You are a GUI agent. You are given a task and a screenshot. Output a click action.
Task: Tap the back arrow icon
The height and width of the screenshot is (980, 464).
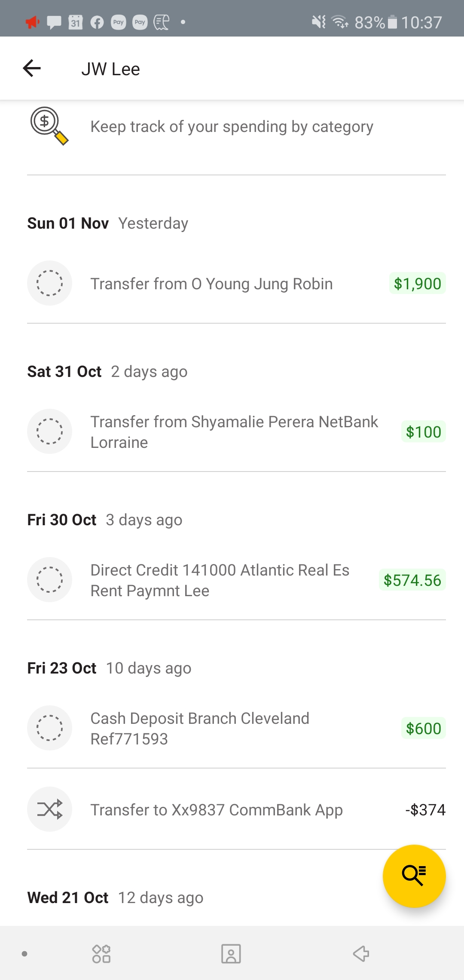[x=32, y=68]
